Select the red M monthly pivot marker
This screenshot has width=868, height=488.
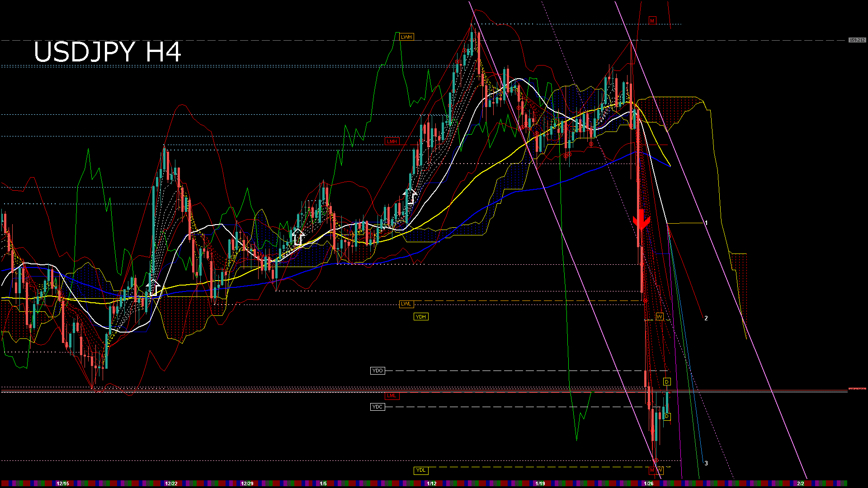coord(651,21)
